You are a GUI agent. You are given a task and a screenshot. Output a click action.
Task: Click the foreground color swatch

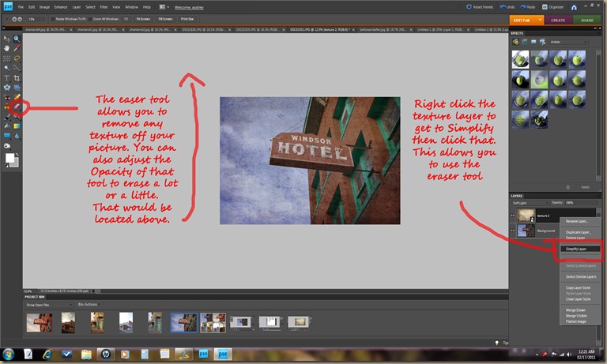tap(10, 158)
